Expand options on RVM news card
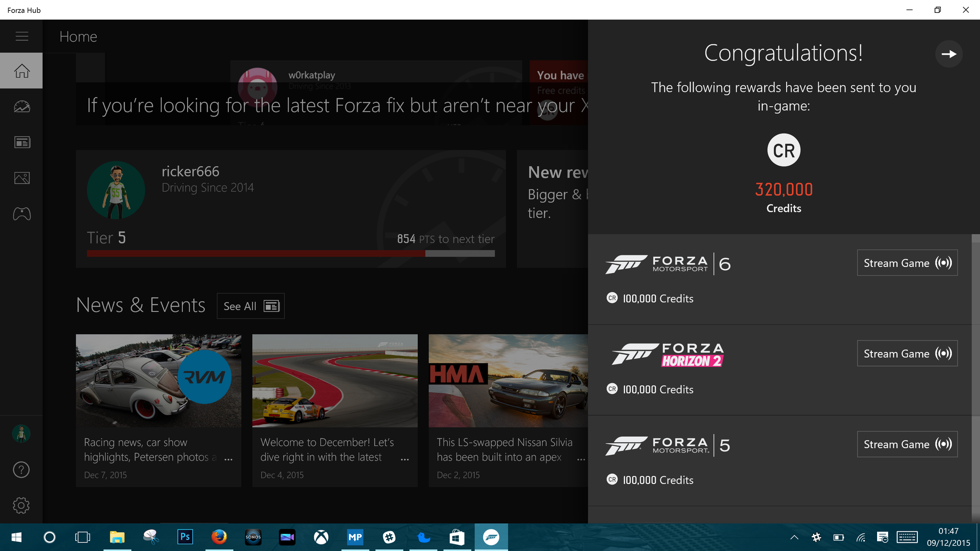This screenshot has height=551, width=980. point(229,460)
